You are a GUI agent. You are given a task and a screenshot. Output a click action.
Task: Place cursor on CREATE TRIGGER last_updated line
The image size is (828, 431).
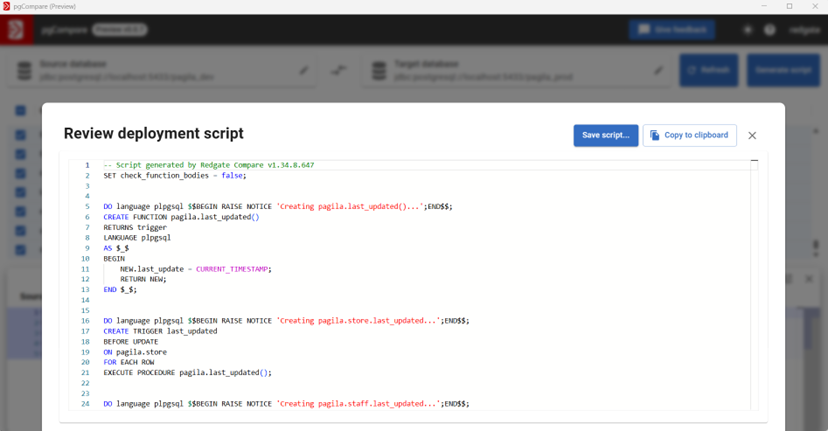coord(160,331)
